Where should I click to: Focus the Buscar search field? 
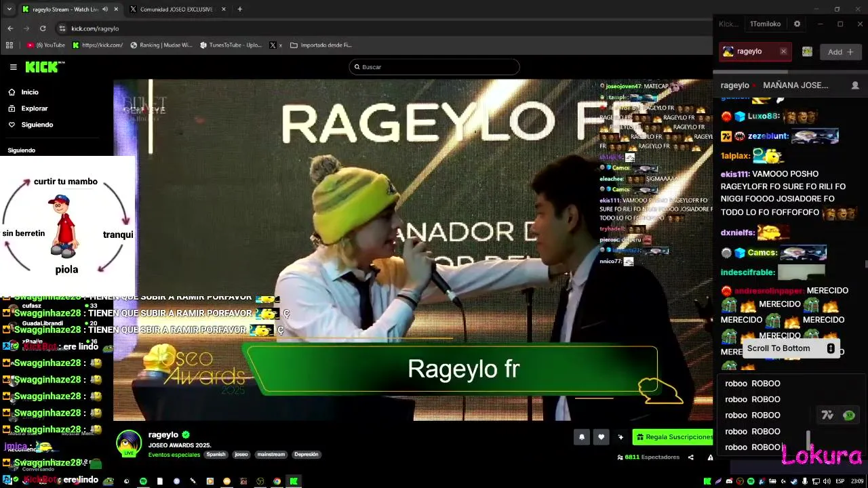coord(434,66)
